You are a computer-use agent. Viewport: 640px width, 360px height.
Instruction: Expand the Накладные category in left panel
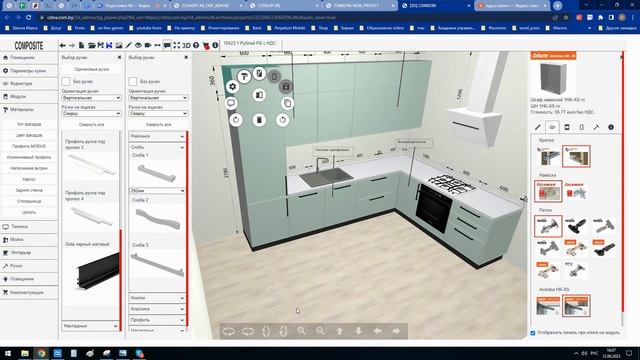[90, 326]
